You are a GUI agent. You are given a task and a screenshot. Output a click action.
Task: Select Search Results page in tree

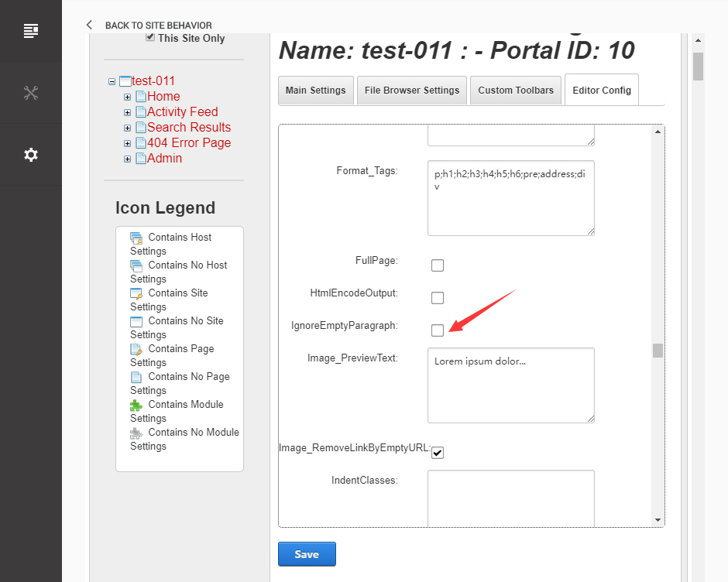point(189,127)
